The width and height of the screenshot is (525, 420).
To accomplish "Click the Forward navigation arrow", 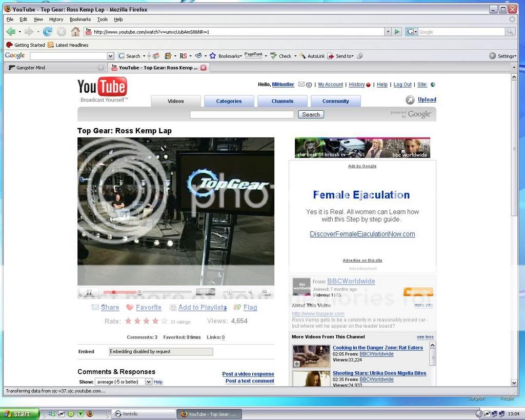I will [x=29, y=32].
